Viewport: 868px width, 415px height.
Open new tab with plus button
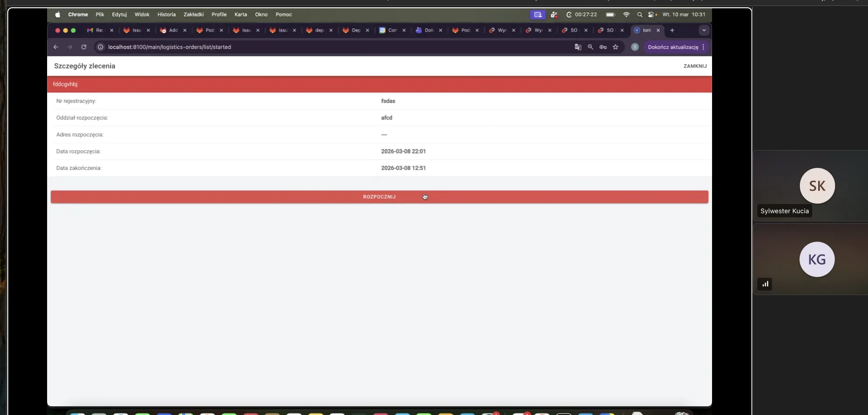point(672,30)
